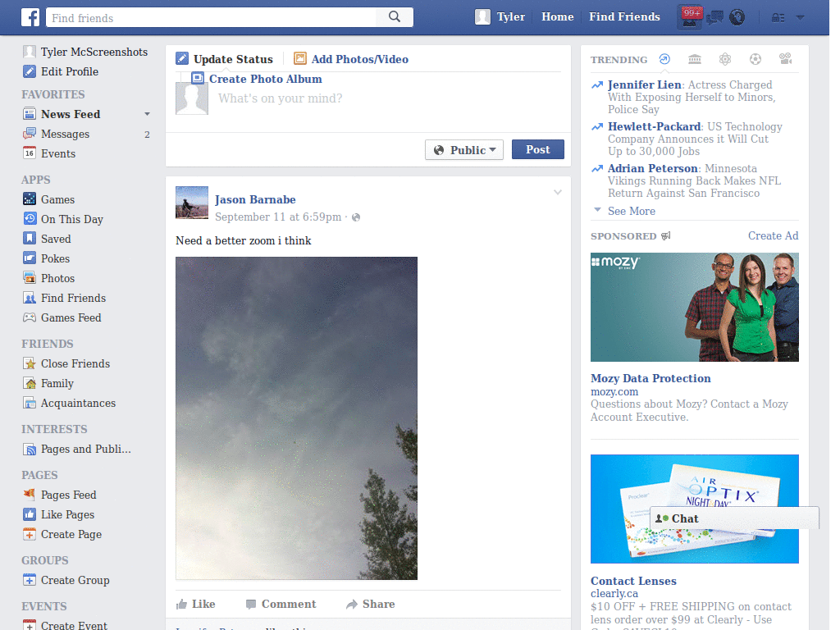Click the Create Ad link
840x630 pixels.
tap(773, 235)
